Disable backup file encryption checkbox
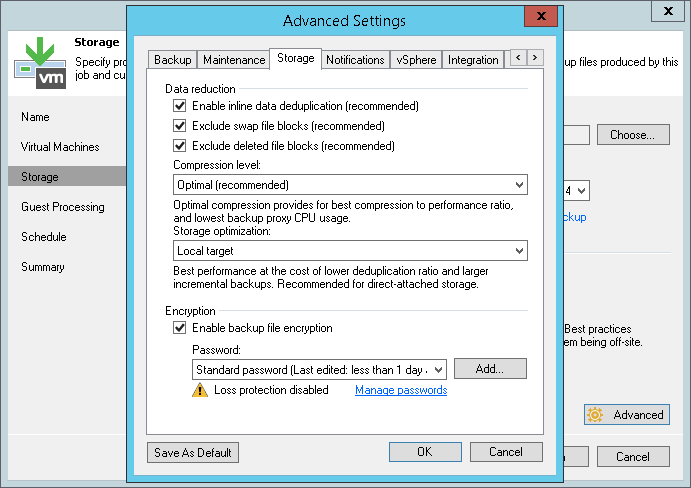 pyautogui.click(x=180, y=328)
